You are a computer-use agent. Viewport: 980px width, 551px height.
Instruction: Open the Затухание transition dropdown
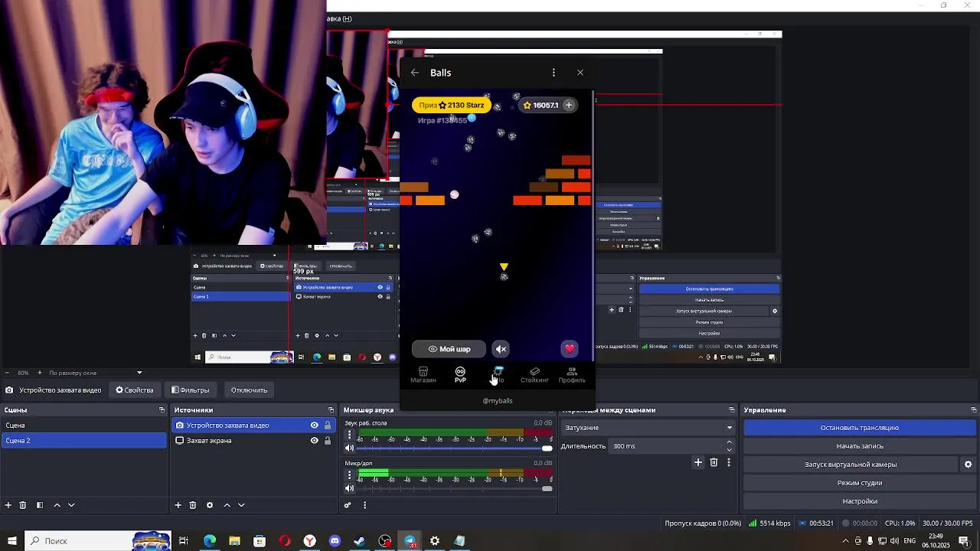pyautogui.click(x=648, y=428)
